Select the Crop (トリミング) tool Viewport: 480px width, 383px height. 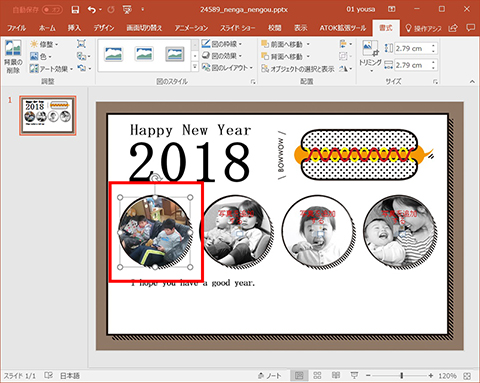pyautogui.click(x=370, y=57)
